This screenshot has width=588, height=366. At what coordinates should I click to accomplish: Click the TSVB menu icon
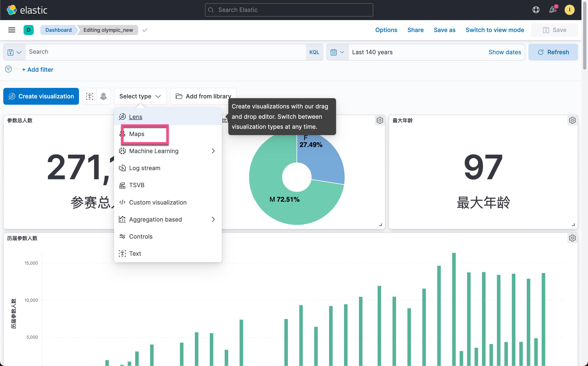[122, 185]
